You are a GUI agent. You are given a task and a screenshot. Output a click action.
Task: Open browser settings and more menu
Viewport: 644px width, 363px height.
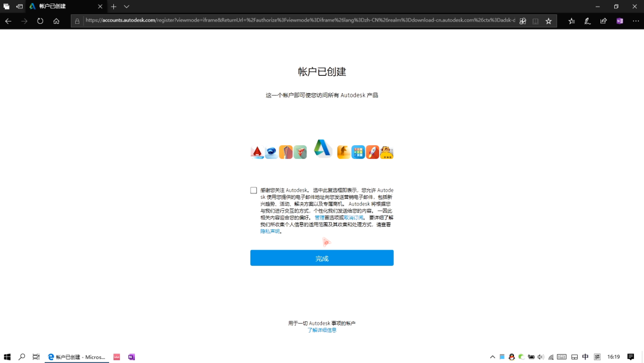[x=636, y=21]
